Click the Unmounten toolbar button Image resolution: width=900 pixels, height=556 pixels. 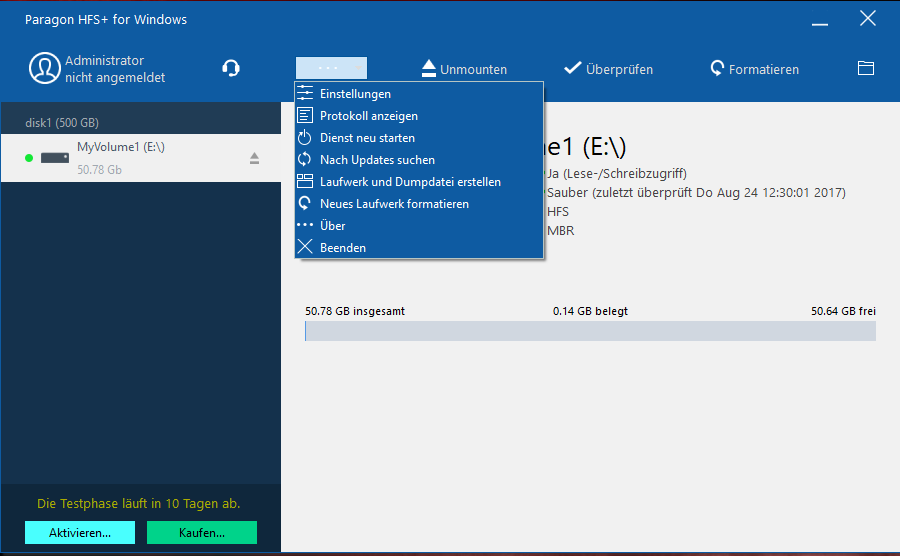pyautogui.click(x=464, y=69)
